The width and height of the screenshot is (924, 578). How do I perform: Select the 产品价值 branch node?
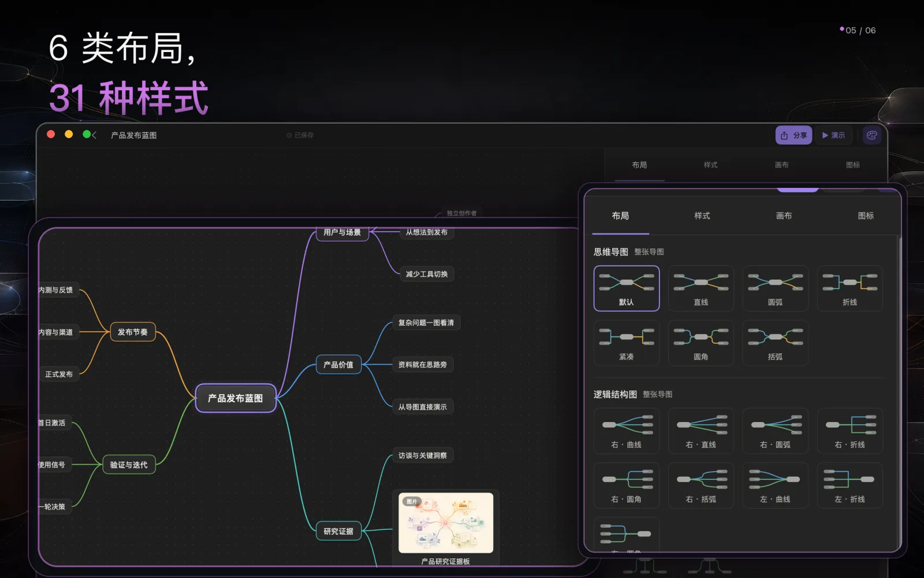(x=338, y=365)
